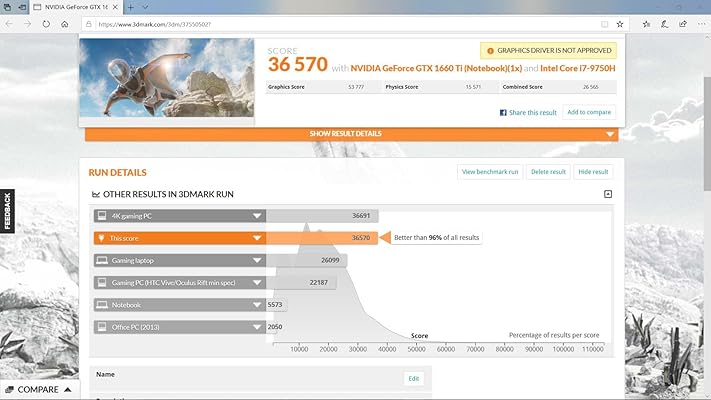
Task: Click the benchmark scene thumbnail image
Action: 167,78
